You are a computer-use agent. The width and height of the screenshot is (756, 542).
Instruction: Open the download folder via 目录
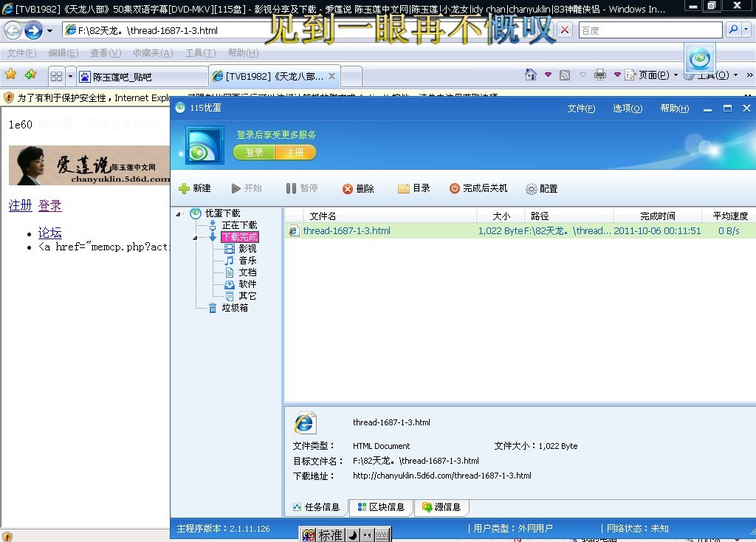[413, 188]
